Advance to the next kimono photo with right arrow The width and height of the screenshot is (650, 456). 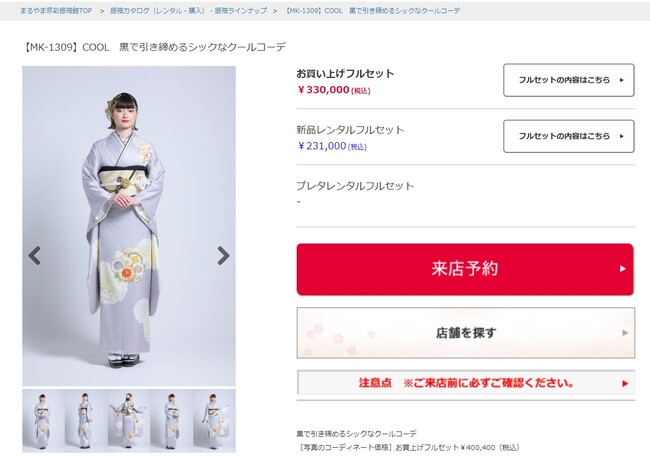(223, 256)
